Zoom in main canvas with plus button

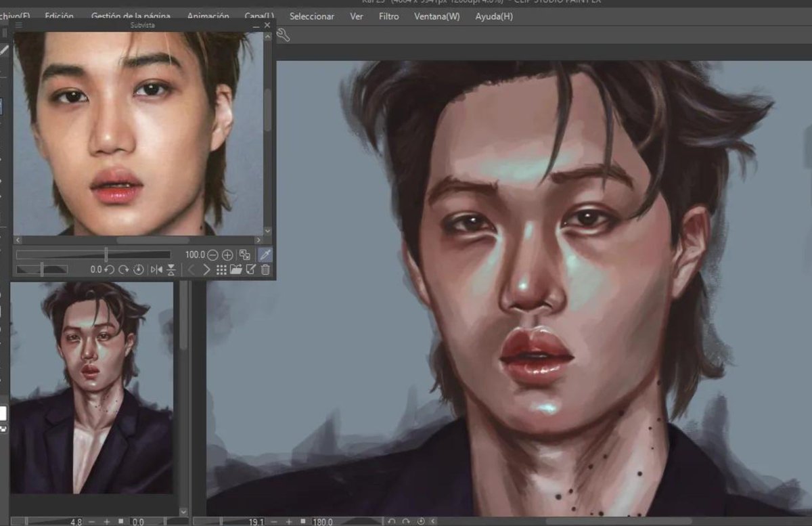click(x=289, y=521)
